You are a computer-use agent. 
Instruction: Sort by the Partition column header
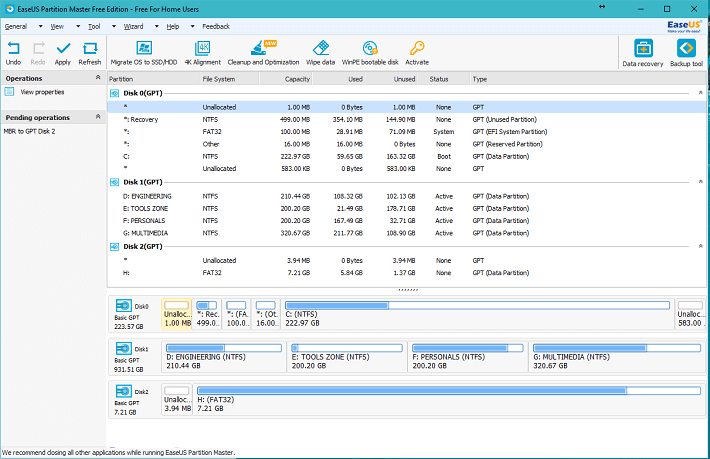(154, 79)
